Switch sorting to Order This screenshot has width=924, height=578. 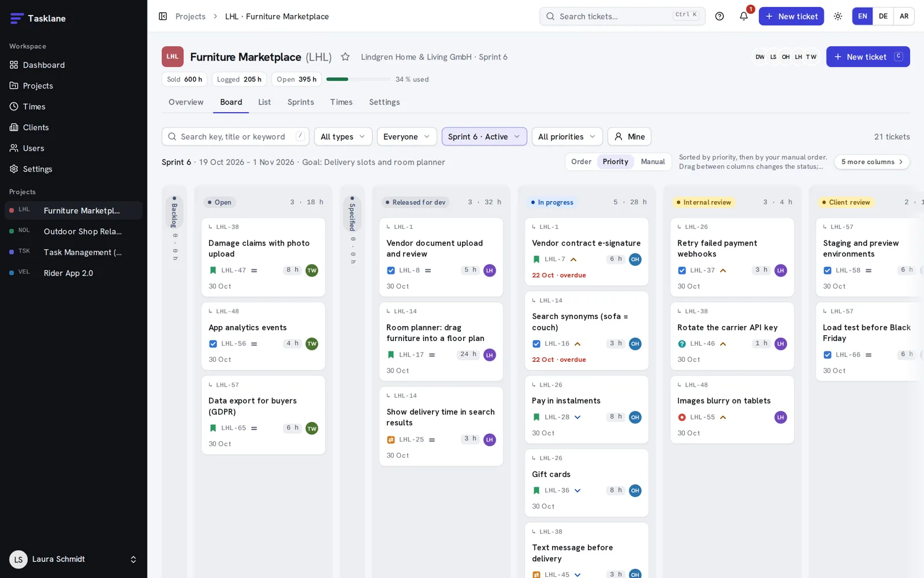tap(581, 162)
